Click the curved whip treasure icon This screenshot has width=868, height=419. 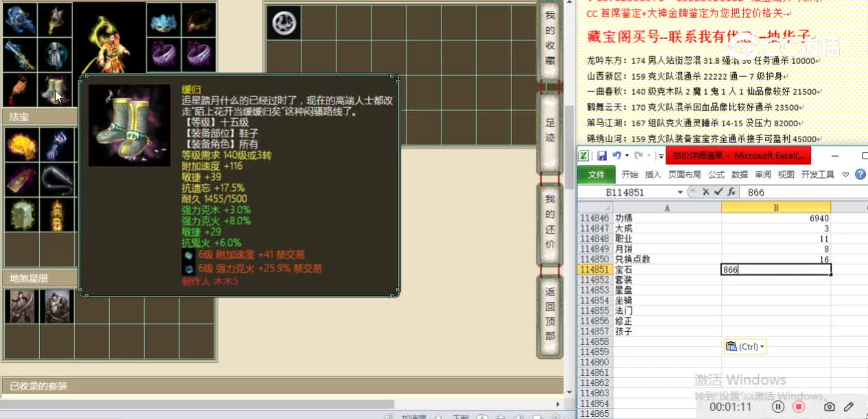(x=56, y=179)
